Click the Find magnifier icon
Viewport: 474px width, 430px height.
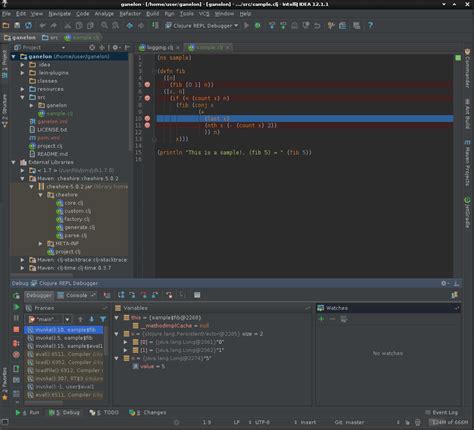(x=104, y=25)
